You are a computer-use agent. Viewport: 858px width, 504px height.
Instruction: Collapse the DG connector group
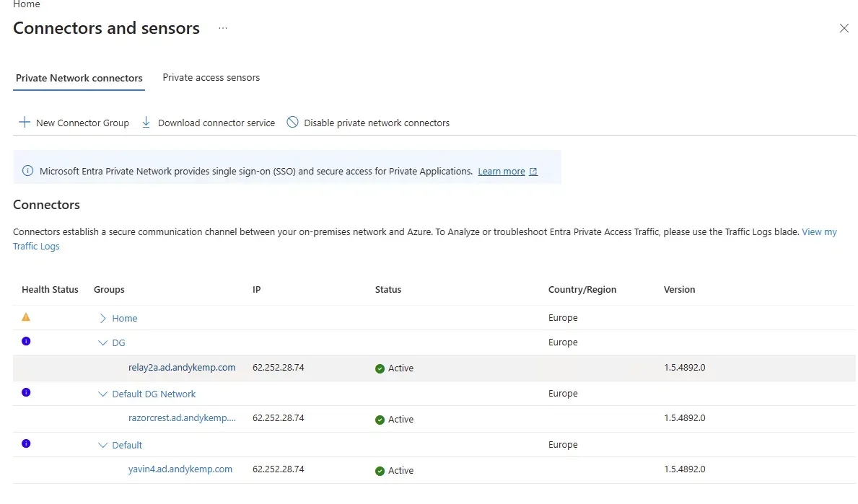103,342
